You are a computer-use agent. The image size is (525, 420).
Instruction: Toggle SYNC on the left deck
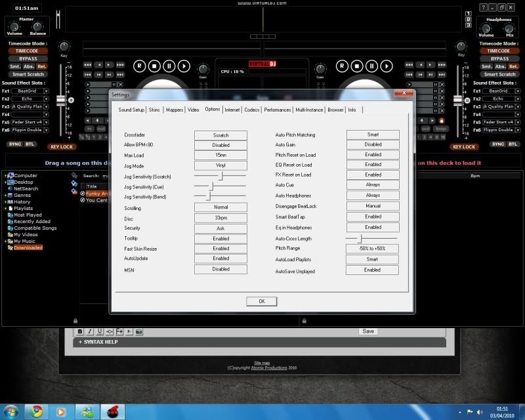[x=14, y=144]
